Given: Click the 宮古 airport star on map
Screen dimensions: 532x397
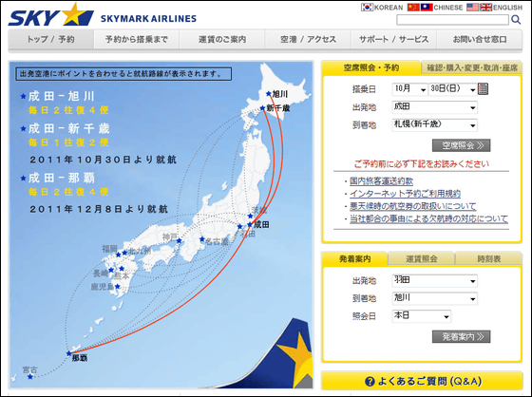Looking at the screenshot, I should [30, 377].
